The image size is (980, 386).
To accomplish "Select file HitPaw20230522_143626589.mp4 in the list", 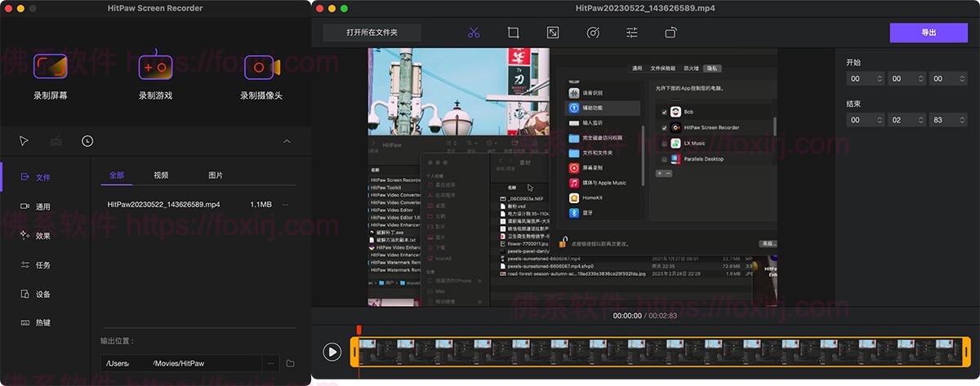I will [164, 204].
